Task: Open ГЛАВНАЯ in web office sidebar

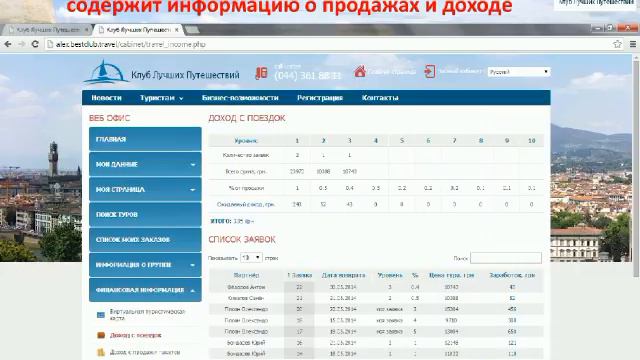Action: 145,139
